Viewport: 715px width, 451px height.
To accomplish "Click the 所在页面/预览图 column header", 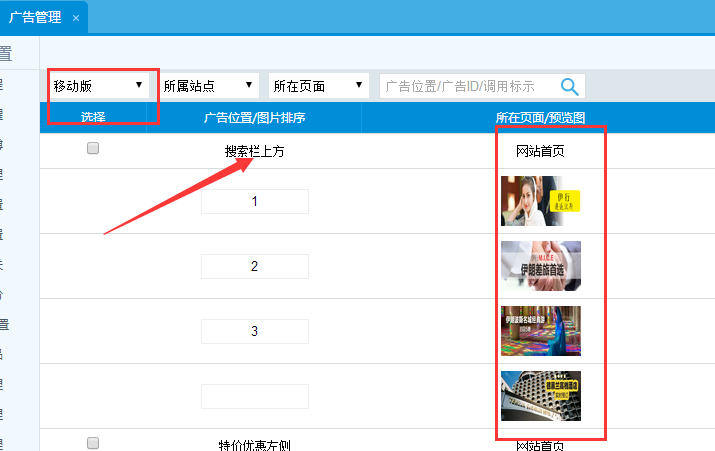I will pyautogui.click(x=540, y=117).
